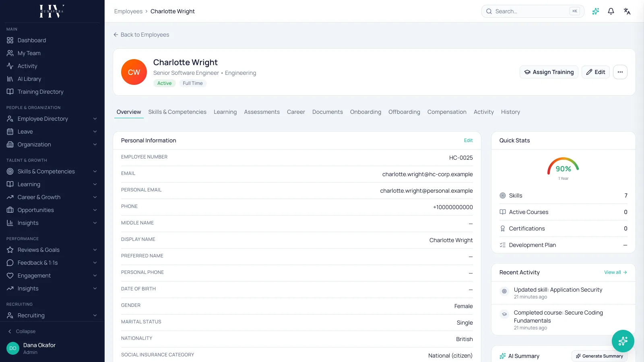Click the Assign Training button

pos(549,72)
